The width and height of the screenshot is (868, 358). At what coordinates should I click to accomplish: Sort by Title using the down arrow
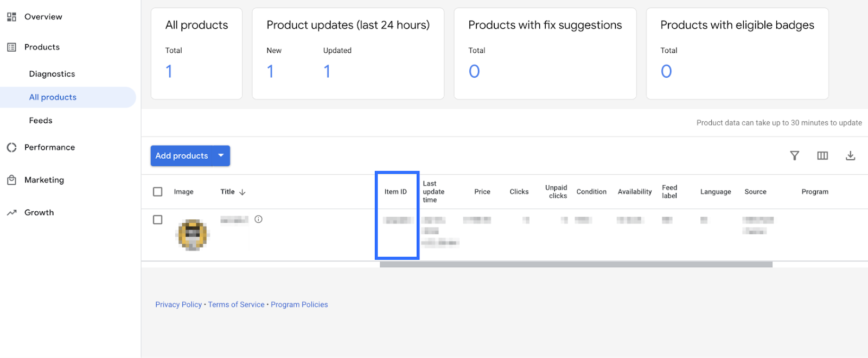(242, 192)
